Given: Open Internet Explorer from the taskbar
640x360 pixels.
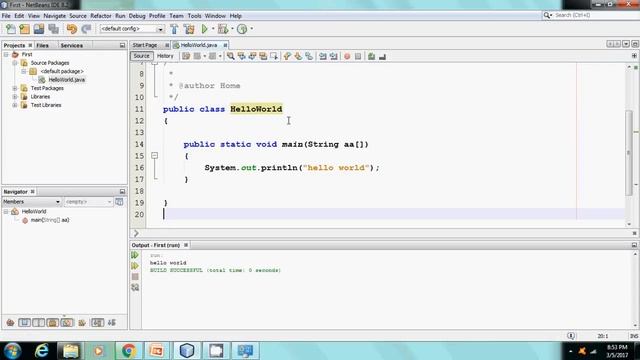Looking at the screenshot, I should click(41, 351).
